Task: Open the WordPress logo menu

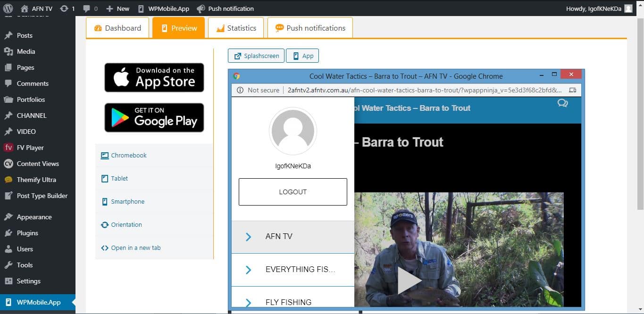Action: click(8, 8)
